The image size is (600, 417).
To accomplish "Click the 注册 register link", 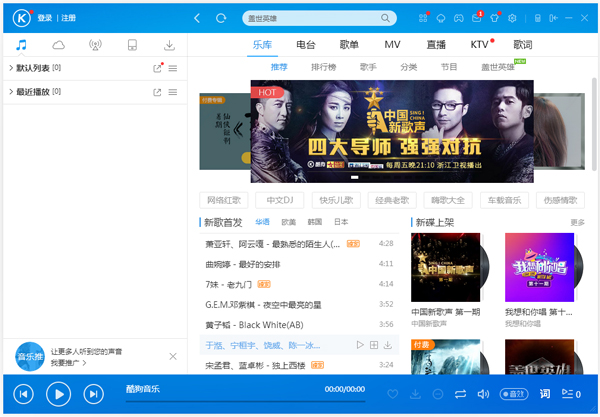I will (x=68, y=18).
